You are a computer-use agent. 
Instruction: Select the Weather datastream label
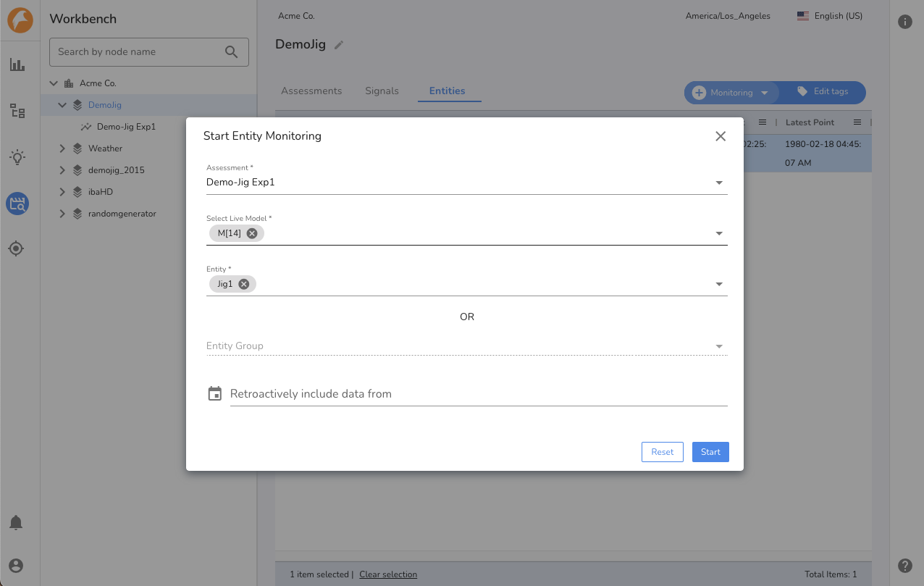pos(106,148)
